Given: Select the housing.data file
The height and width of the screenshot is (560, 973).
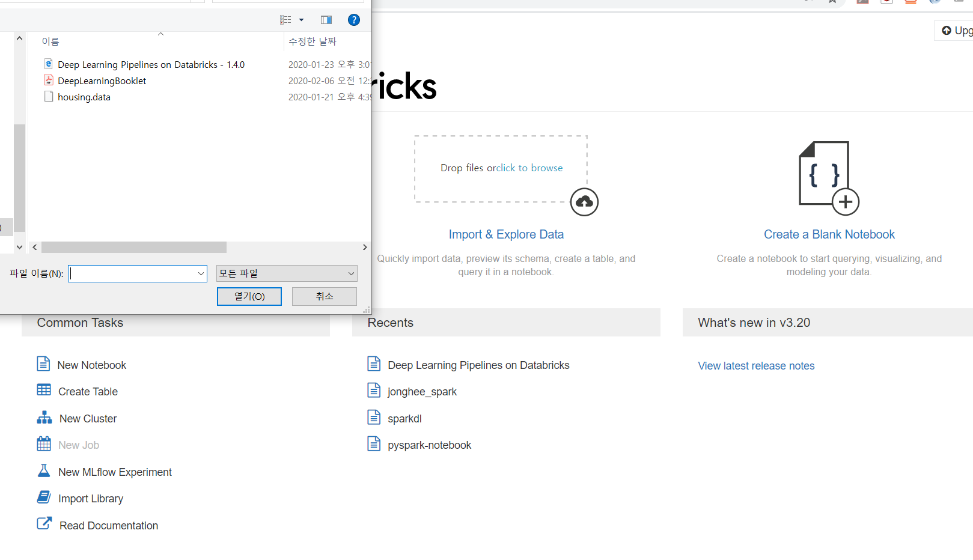Looking at the screenshot, I should pos(84,97).
